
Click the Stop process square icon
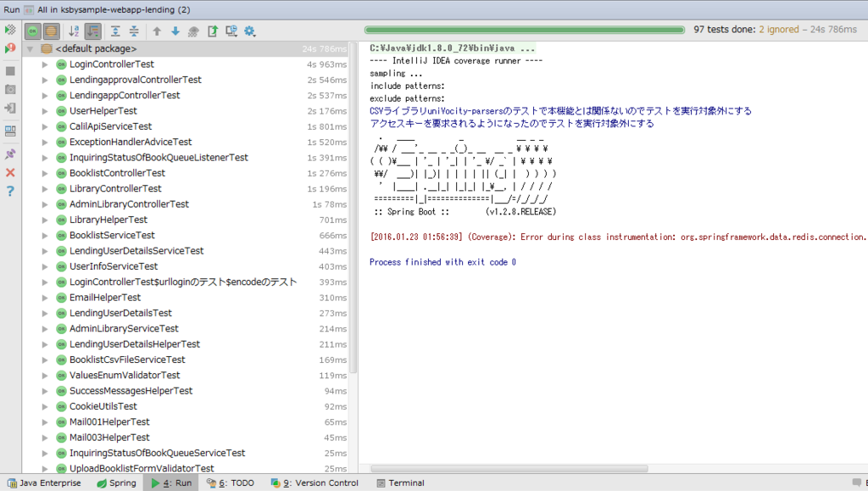pyautogui.click(x=10, y=71)
